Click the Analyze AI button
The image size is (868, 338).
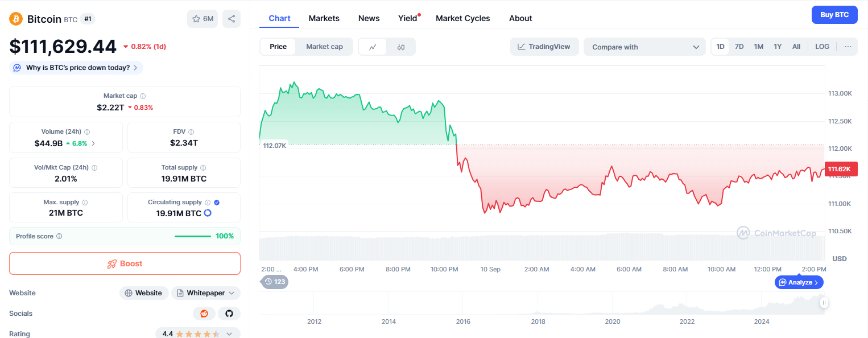coord(799,282)
